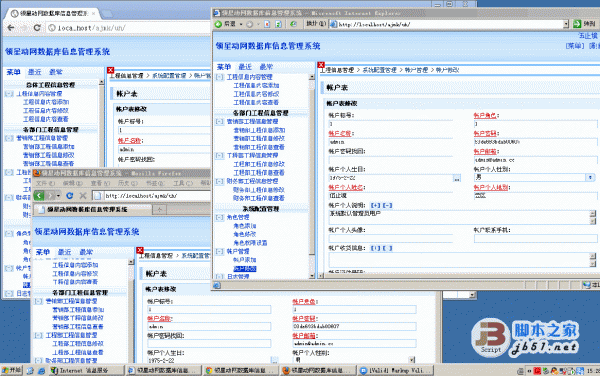The width and height of the screenshot is (600, 376).
Task: Open Firefox 工具 menu
Action: coord(183,183)
